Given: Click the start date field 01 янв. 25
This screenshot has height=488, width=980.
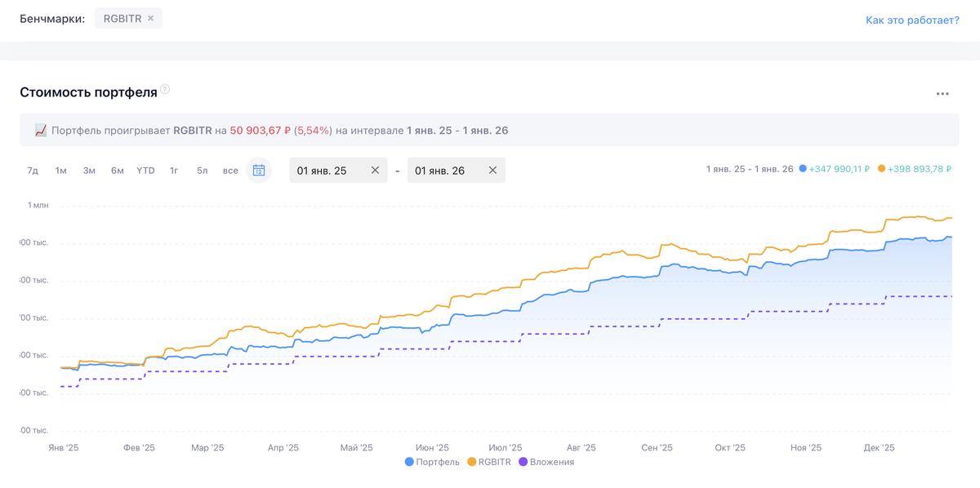Looking at the screenshot, I should (327, 171).
